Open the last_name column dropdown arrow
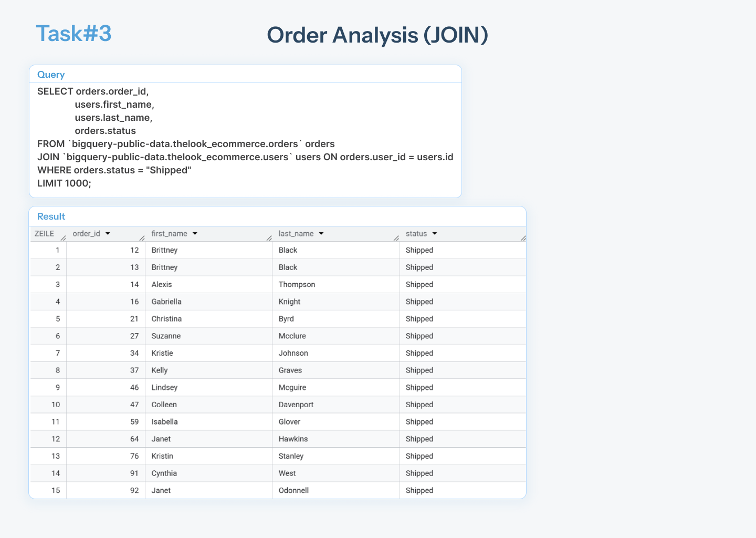This screenshot has width=756, height=538. click(x=321, y=234)
